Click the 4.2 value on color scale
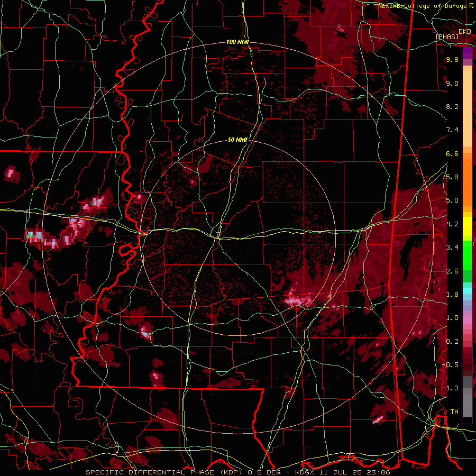 452,224
